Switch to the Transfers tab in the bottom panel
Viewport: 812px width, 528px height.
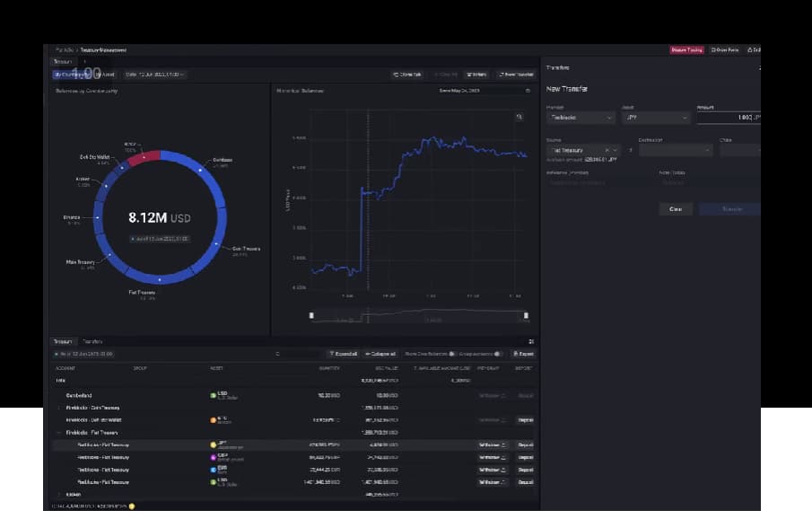coord(92,341)
